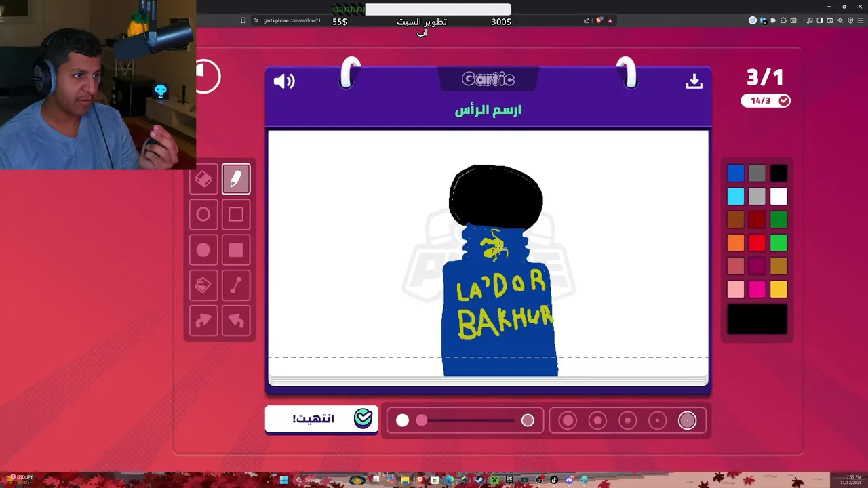Pick the dark magenta color swatch
Viewport: 868px width, 488px height.
coord(757,266)
